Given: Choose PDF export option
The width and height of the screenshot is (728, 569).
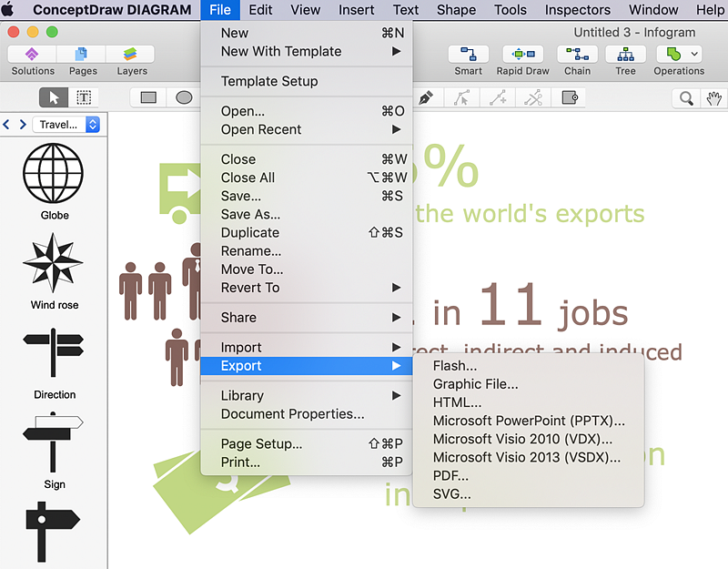Looking at the screenshot, I should tap(450, 475).
